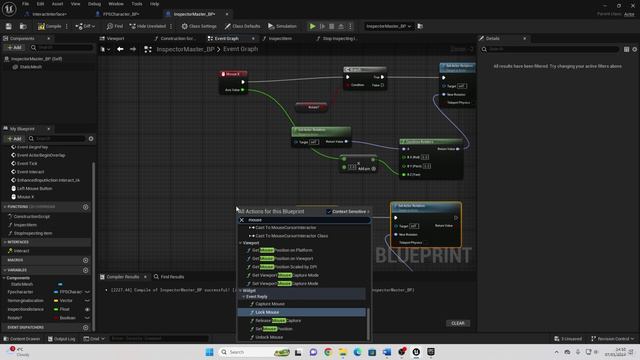Save the blueprint using the toolbar save icon
The image size is (640, 360).
[9, 26]
